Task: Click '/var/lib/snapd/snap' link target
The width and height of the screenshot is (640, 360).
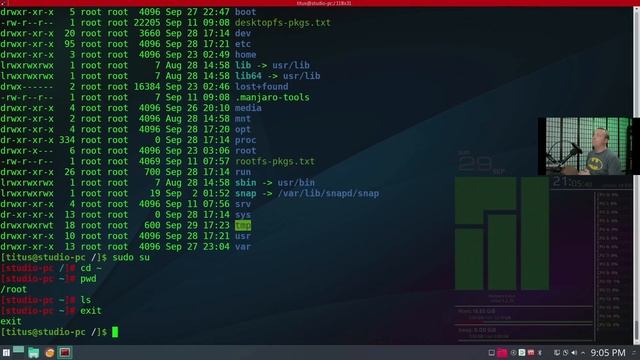Action: coord(328,193)
